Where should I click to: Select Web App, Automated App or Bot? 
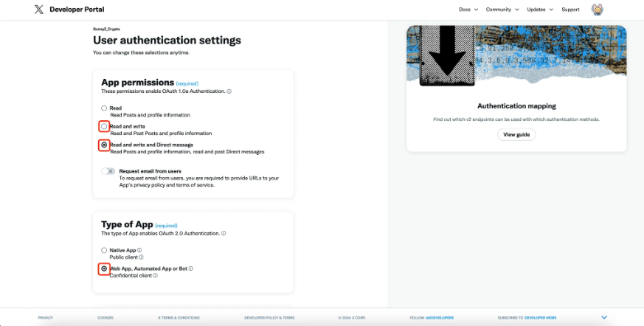click(x=104, y=269)
